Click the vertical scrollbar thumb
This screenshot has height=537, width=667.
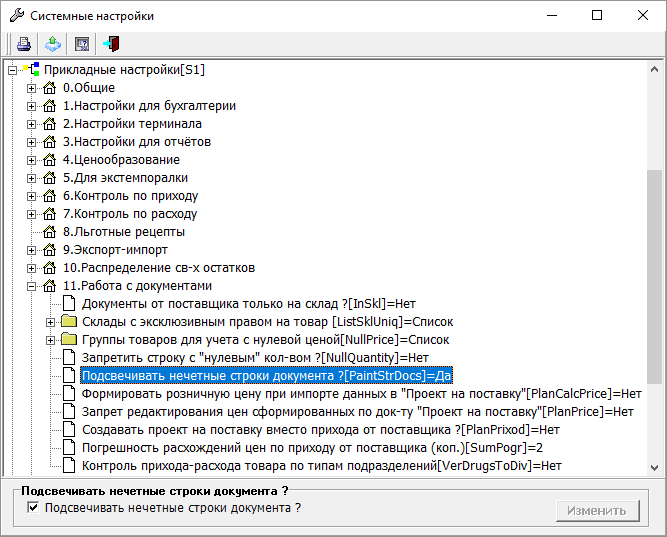click(x=654, y=277)
